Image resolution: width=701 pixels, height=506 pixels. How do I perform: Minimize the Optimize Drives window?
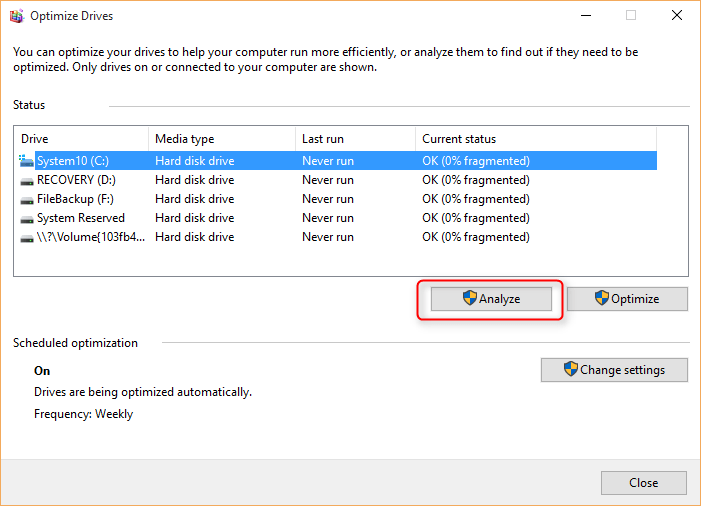586,16
